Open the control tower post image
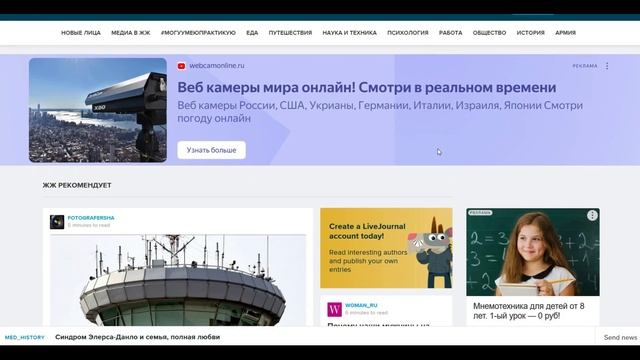Viewport: 640px width, 360px height. [x=178, y=280]
